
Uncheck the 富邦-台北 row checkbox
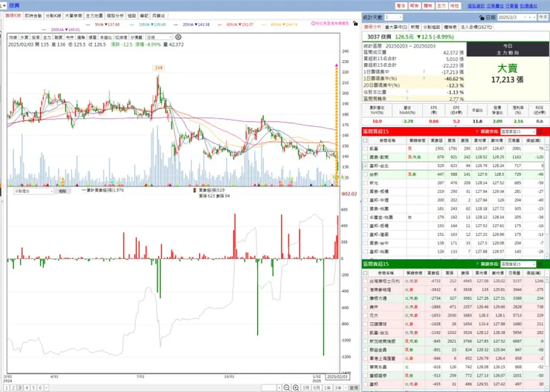pyautogui.click(x=366, y=166)
